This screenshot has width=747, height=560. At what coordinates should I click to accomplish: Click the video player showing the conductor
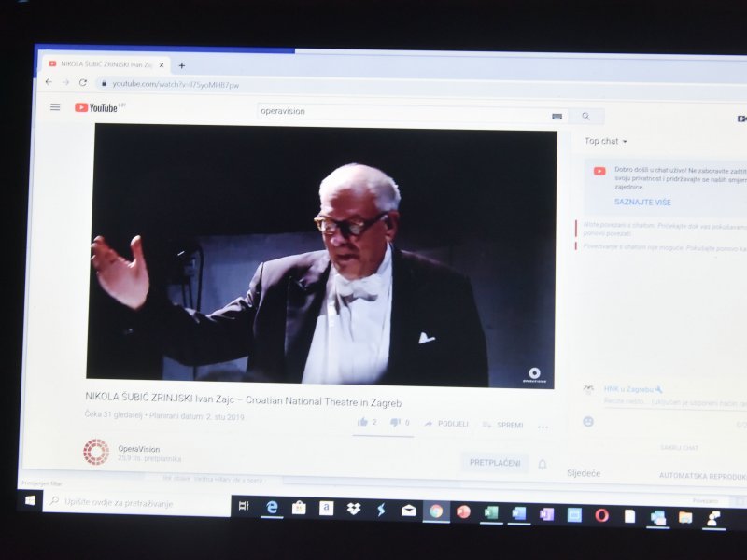pos(321,255)
